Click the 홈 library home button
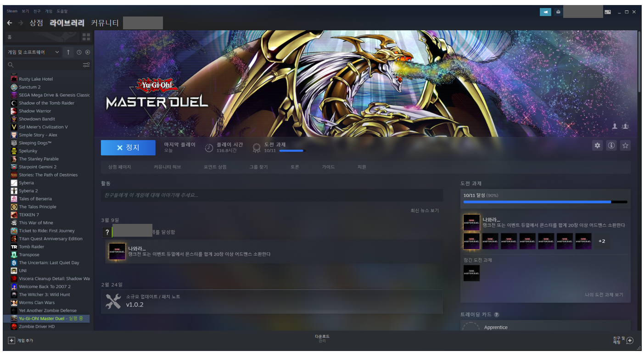The height and width of the screenshot is (356, 644). [42, 37]
